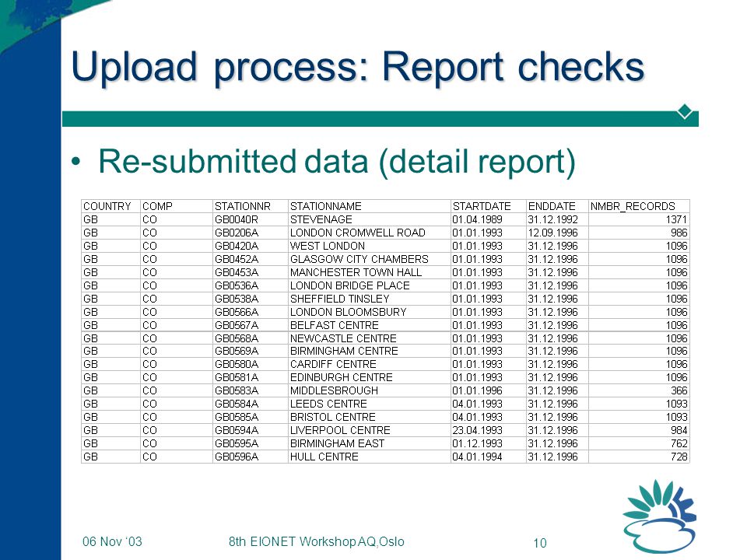Select station code GB0585A
Image resolution: width=747 pixels, height=560 pixels.
[x=237, y=417]
